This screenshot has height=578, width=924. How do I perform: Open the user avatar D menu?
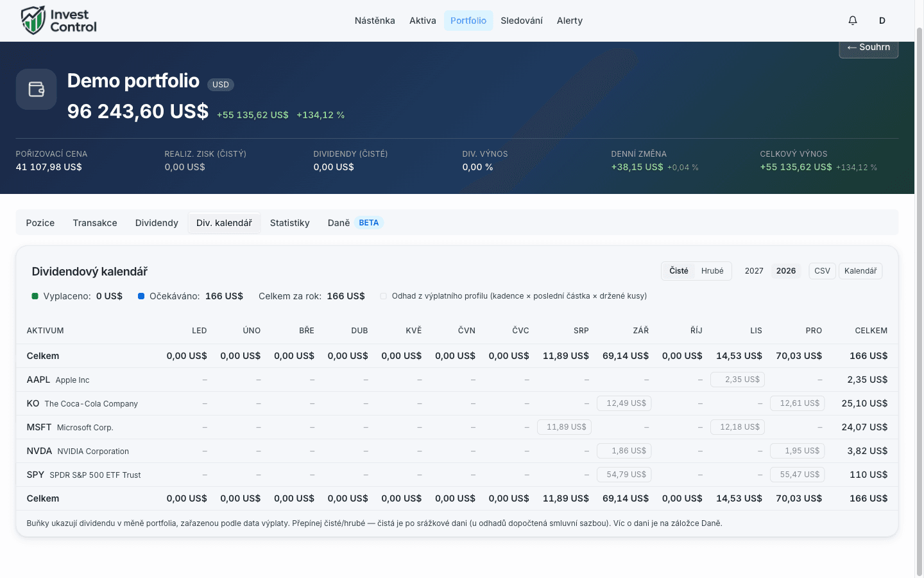(882, 21)
